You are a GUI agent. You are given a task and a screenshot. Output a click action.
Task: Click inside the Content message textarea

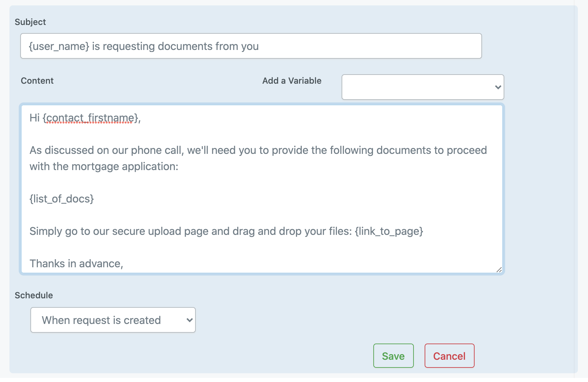point(262,189)
